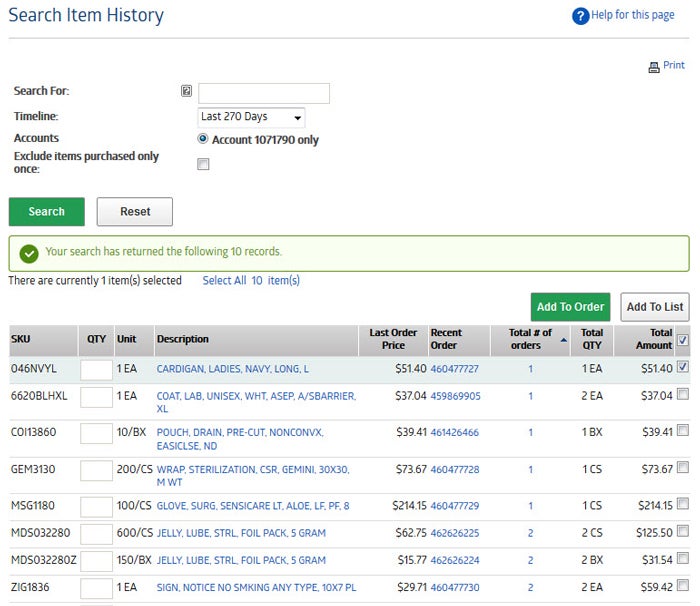
Task: Click 'Select All 10 item(s)' link
Action: click(251, 281)
